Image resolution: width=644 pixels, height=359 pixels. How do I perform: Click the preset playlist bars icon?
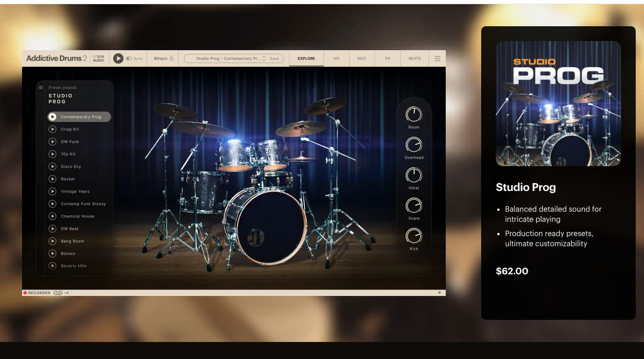click(x=40, y=87)
